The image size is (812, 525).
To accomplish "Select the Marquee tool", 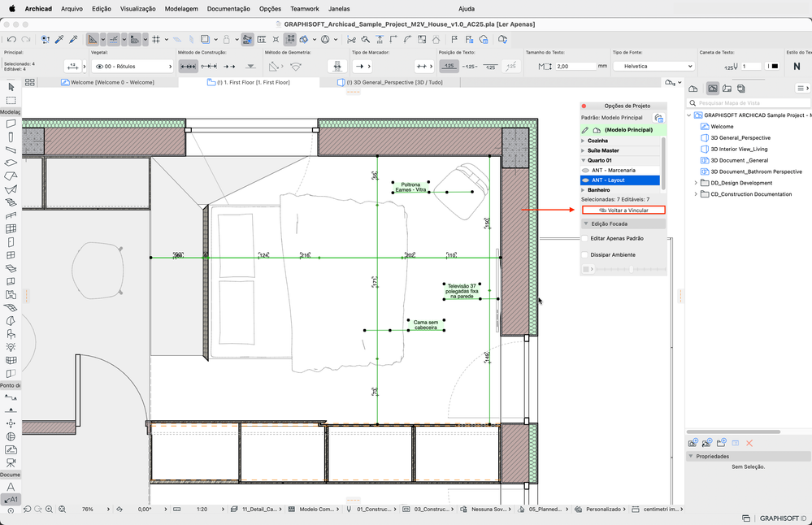I will (x=11, y=101).
